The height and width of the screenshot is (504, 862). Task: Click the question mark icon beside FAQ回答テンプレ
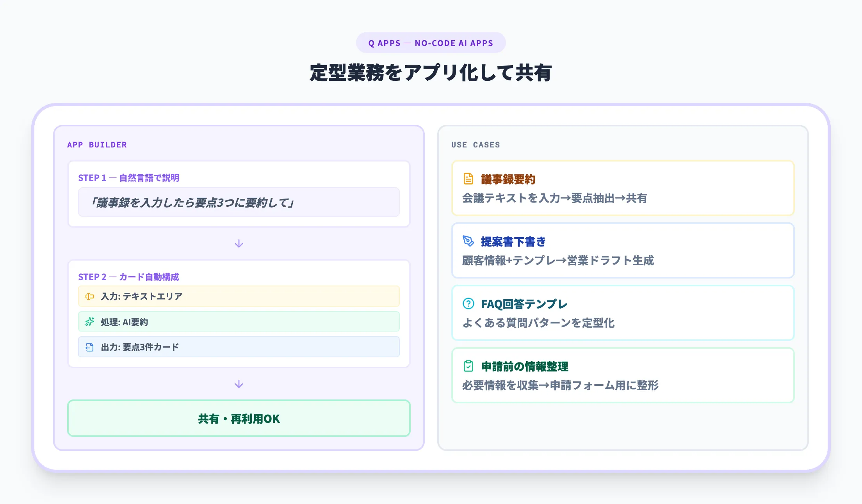[468, 303]
